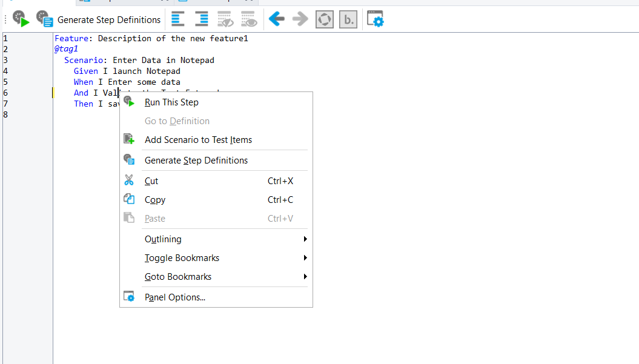
Task: Open panel settings via the gear toolbar icon
Action: coord(376,19)
